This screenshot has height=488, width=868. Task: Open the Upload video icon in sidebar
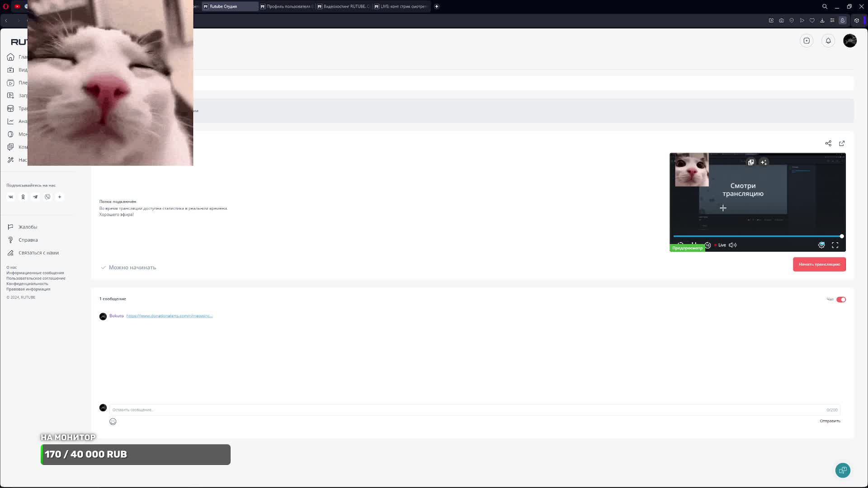click(x=10, y=95)
